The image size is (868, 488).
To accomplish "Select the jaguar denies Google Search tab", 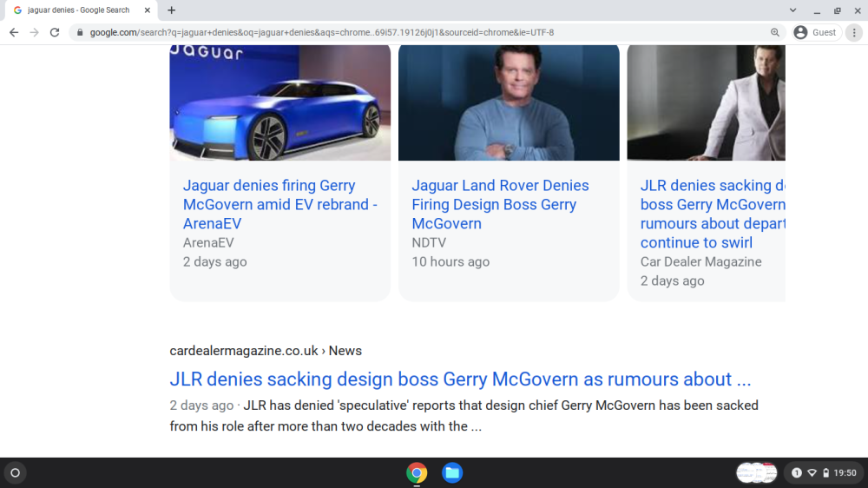I will pos(79,10).
